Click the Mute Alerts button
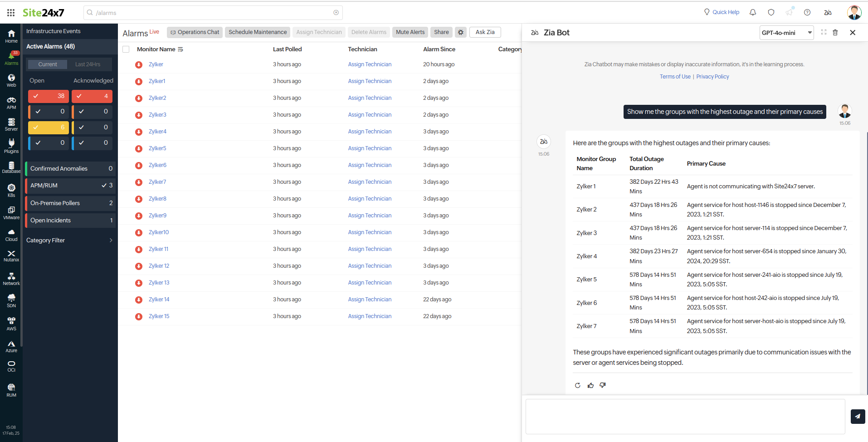This screenshot has height=442, width=868. (410, 32)
